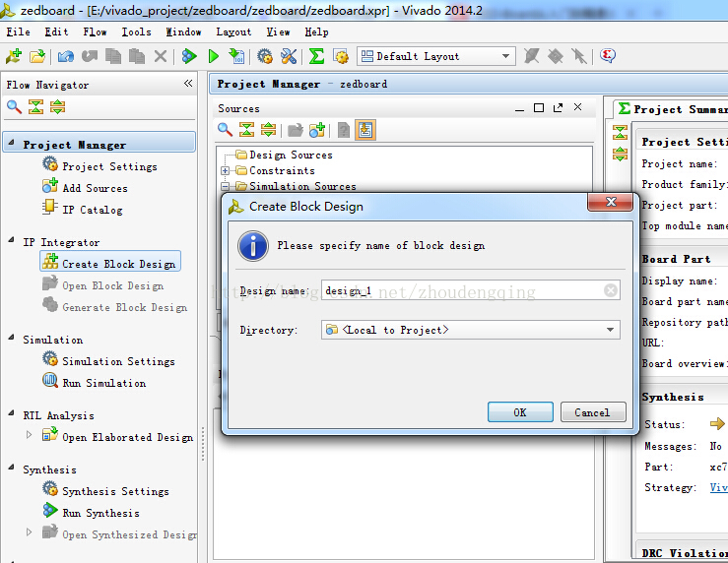Open the Flow menu

coord(95,32)
